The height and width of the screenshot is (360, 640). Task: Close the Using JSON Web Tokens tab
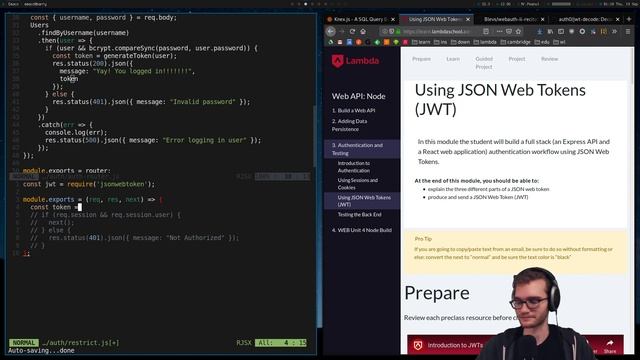(x=468, y=19)
